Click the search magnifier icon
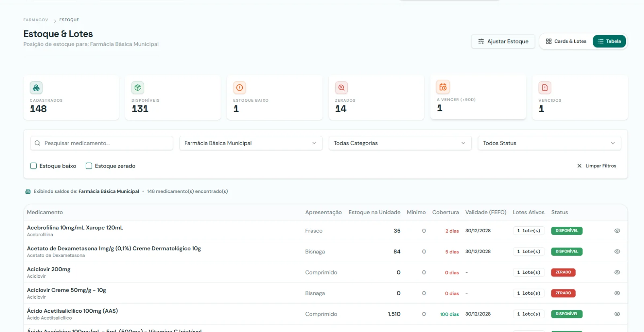 (37, 143)
